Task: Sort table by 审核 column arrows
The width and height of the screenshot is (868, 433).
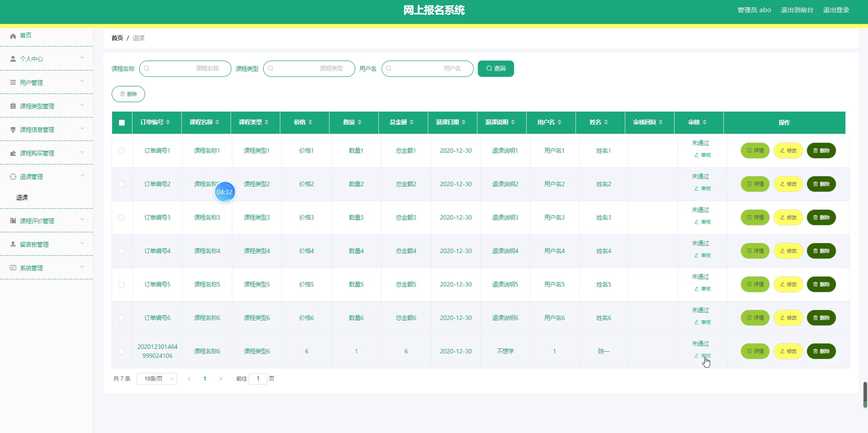Action: point(705,122)
